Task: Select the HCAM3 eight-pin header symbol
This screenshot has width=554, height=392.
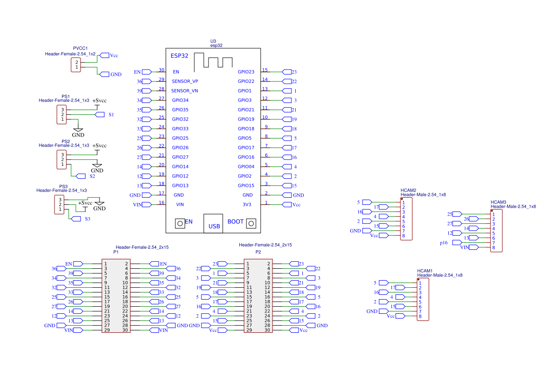Action: (496, 231)
